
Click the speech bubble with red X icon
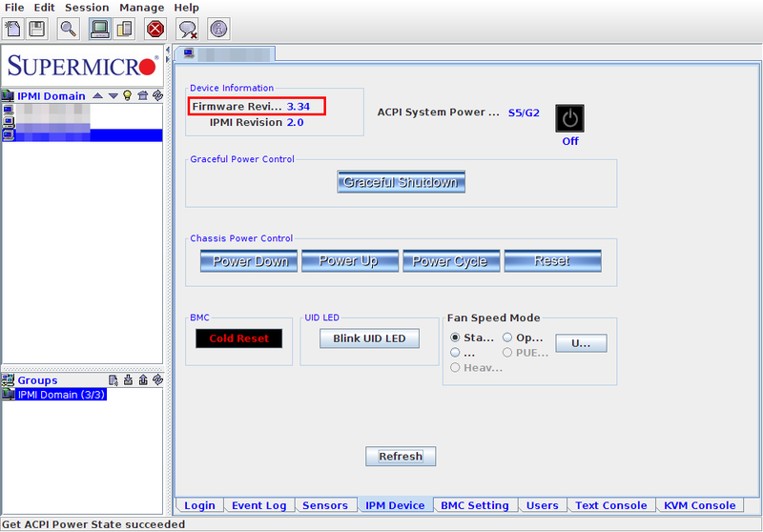pyautogui.click(x=187, y=29)
